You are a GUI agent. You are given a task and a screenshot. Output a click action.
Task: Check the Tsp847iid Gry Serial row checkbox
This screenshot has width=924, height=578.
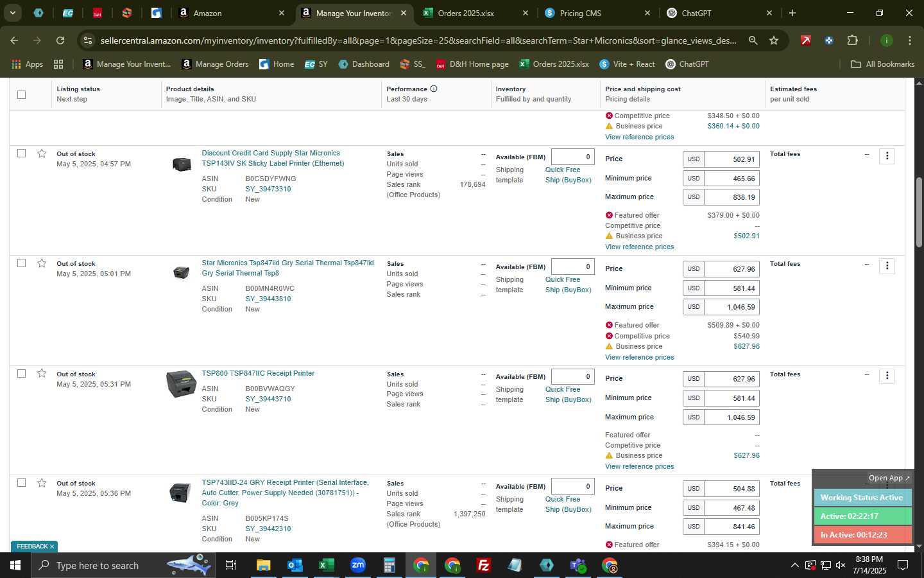click(21, 263)
